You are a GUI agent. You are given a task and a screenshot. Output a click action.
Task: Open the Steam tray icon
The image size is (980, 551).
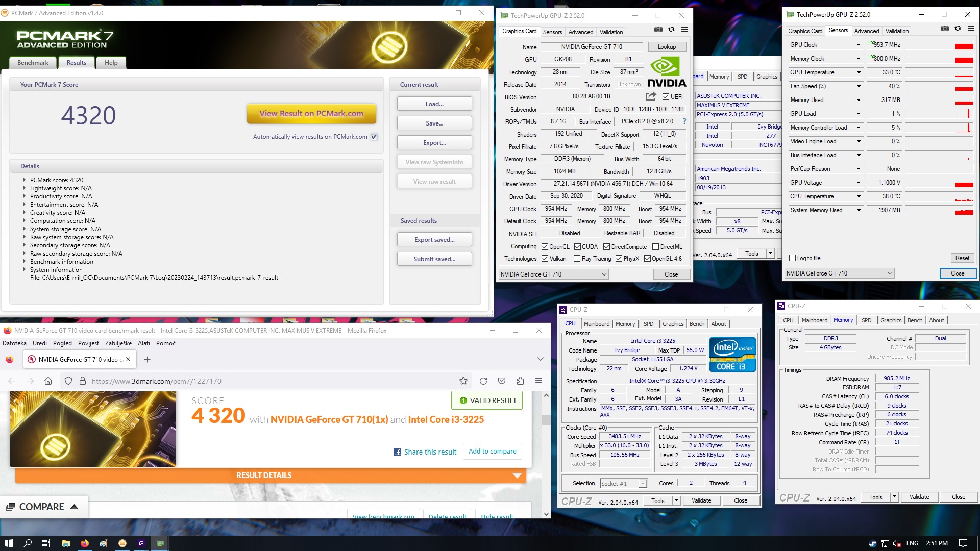pos(873,543)
